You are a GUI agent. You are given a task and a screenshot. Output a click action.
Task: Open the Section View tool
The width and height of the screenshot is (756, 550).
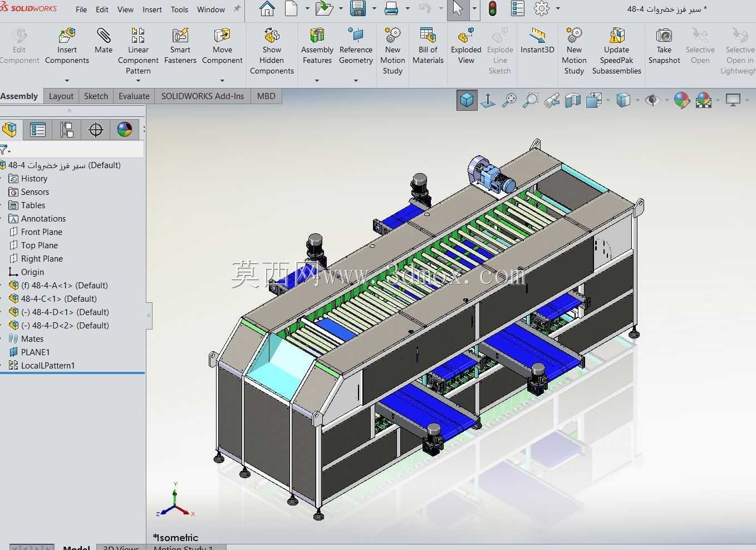pyautogui.click(x=573, y=100)
